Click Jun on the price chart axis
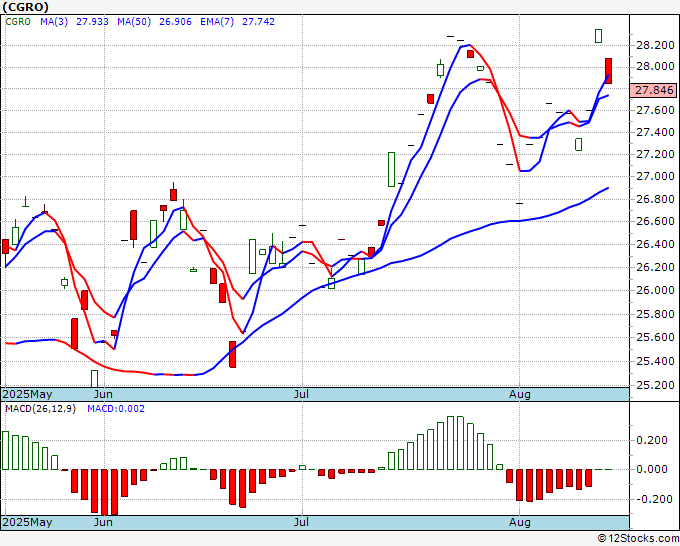This screenshot has width=680, height=546. pos(103,394)
